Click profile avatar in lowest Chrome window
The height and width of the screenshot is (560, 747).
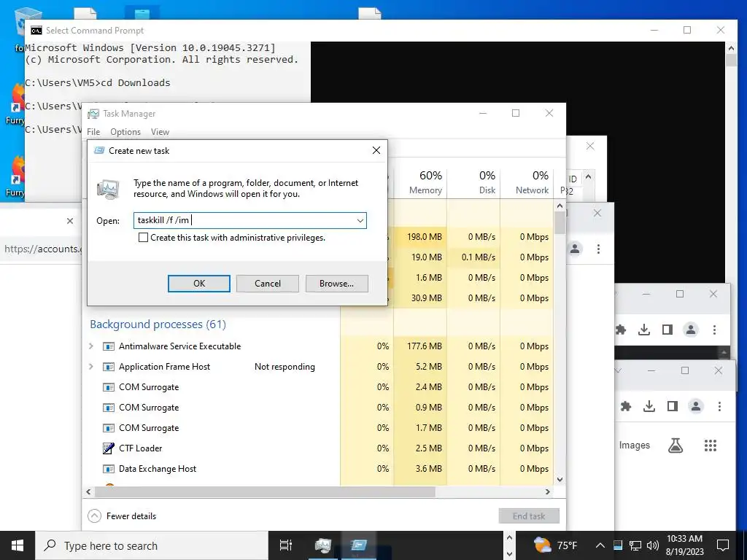[x=695, y=406]
